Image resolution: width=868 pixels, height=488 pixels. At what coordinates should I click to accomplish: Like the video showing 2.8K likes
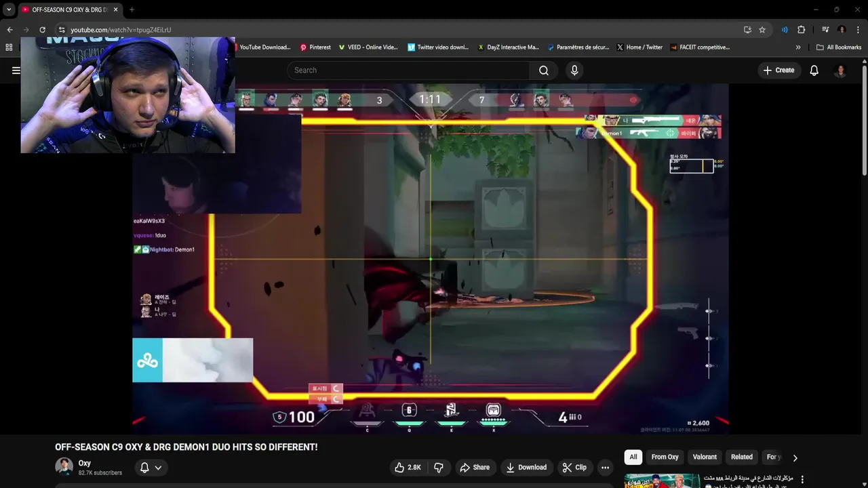tap(408, 467)
